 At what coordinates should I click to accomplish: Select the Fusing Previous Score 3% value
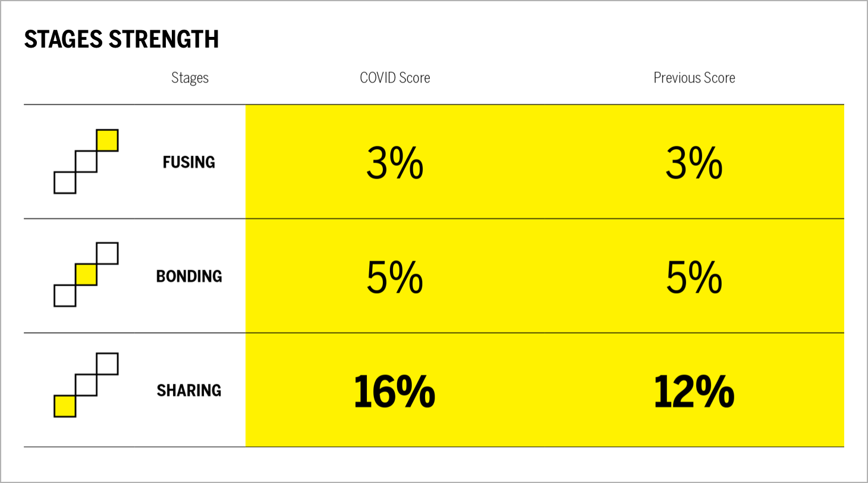(694, 163)
